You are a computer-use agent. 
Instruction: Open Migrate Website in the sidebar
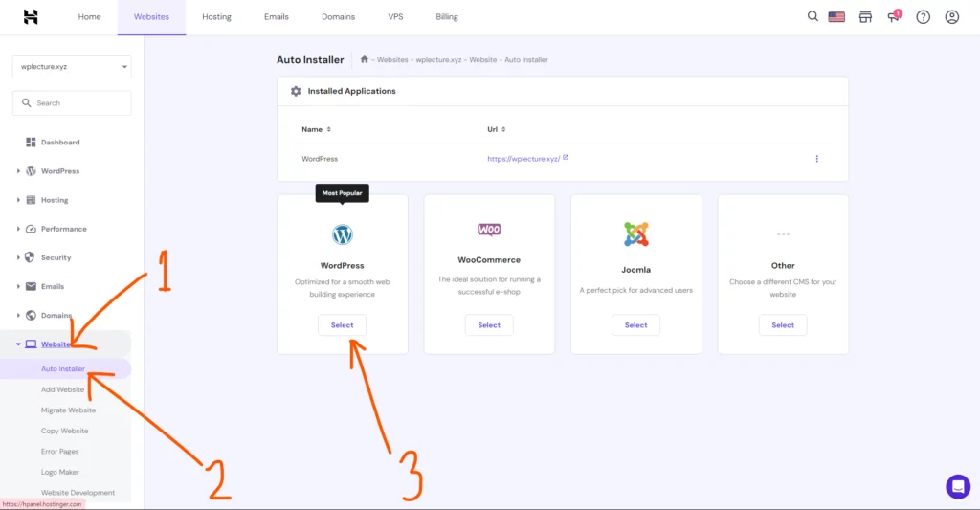68,410
